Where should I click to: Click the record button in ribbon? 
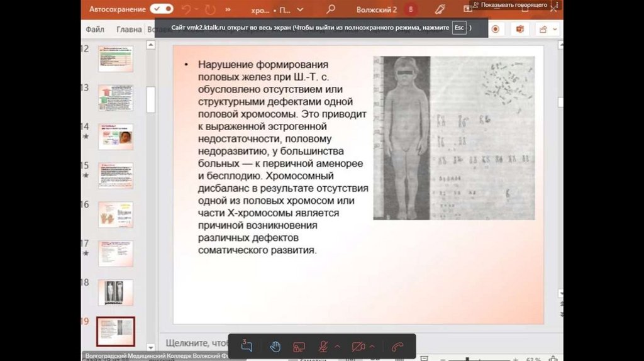pos(496,29)
